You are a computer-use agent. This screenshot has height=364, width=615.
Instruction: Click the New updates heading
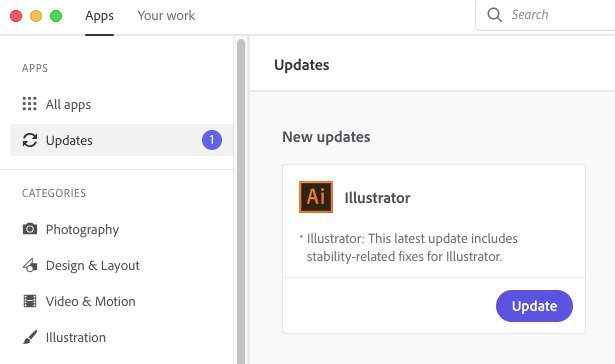click(326, 137)
